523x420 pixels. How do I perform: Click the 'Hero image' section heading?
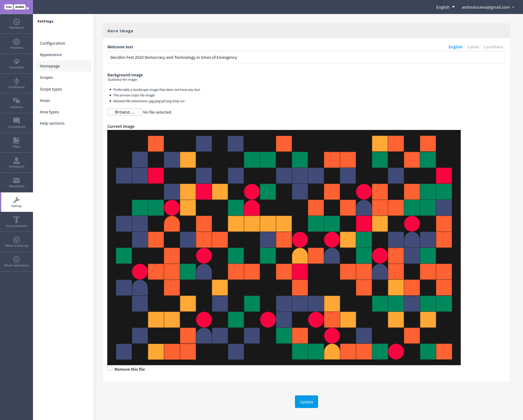point(120,31)
